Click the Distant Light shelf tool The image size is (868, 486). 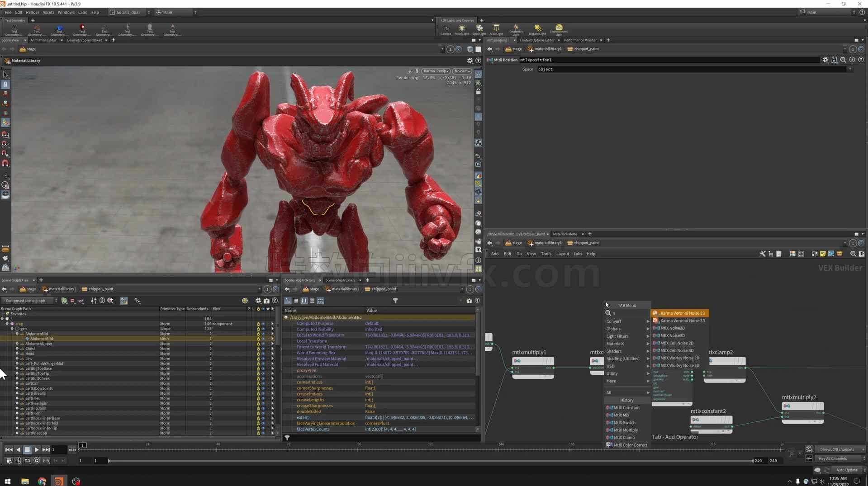pyautogui.click(x=537, y=30)
